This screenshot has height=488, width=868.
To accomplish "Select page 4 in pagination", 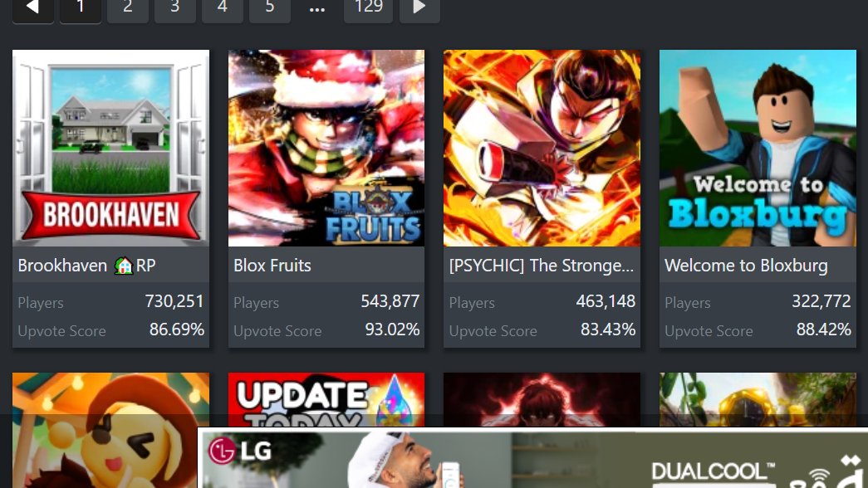I will [223, 9].
